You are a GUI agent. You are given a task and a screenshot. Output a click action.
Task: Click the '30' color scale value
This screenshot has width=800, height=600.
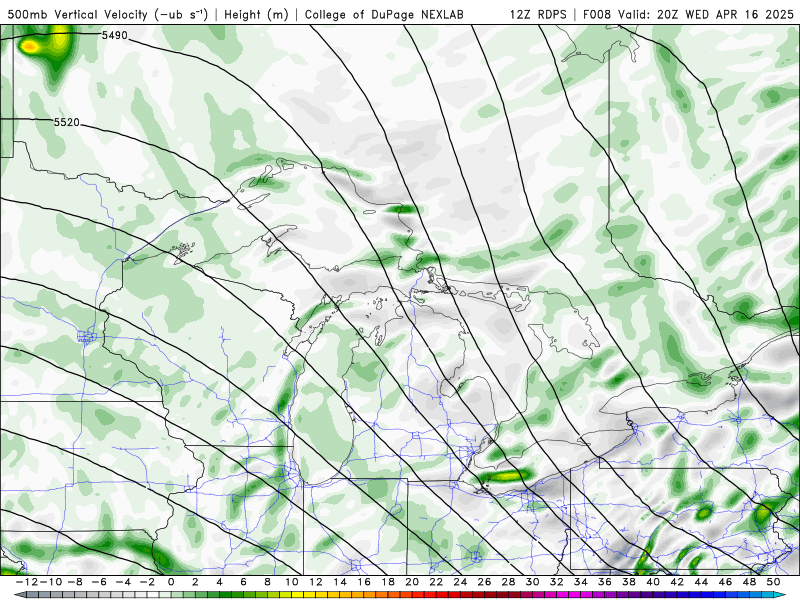[533, 582]
